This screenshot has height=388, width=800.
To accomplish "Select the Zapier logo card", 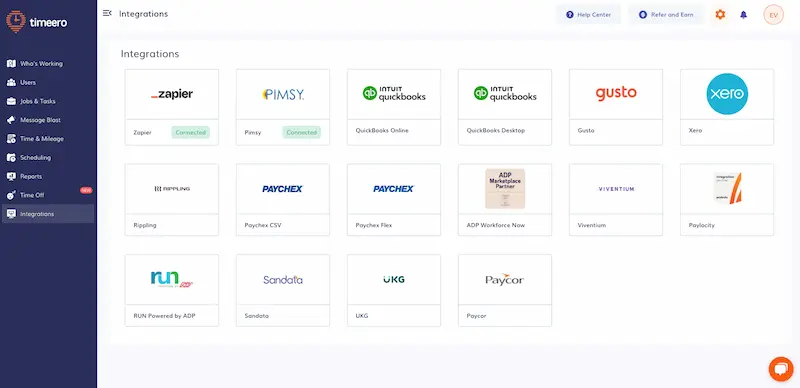I will click(172, 94).
